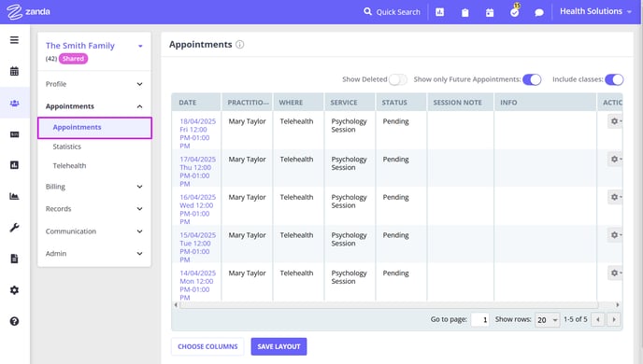Expand the Billing section
The height and width of the screenshot is (364, 643).
(94, 187)
